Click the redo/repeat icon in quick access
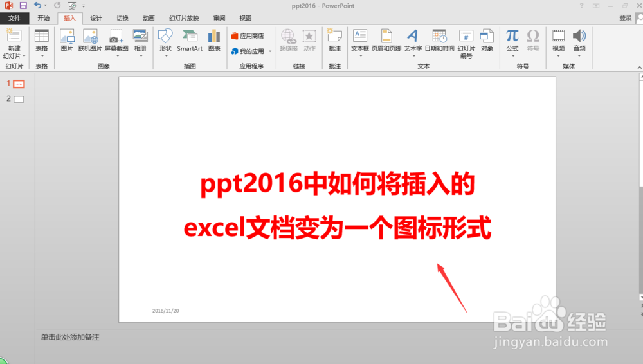Screen dimensions: 643x364 click(57, 5)
